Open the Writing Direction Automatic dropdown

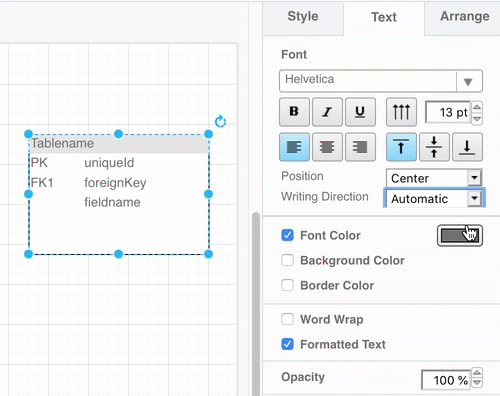(x=434, y=199)
